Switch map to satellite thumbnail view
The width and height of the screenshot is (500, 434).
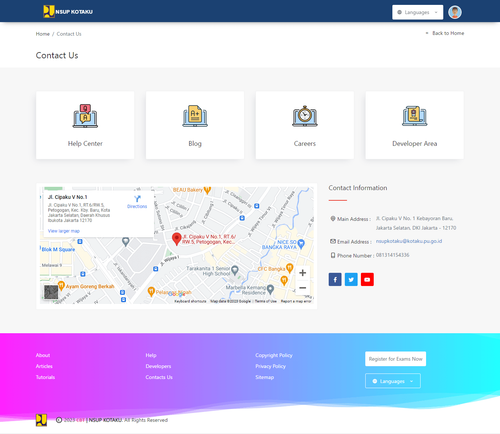tap(51, 292)
